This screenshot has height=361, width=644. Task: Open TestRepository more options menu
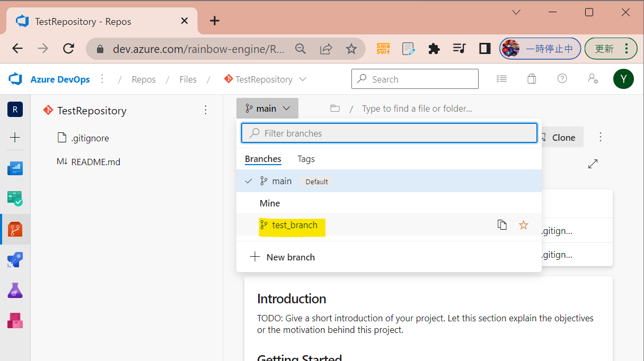coord(206,110)
